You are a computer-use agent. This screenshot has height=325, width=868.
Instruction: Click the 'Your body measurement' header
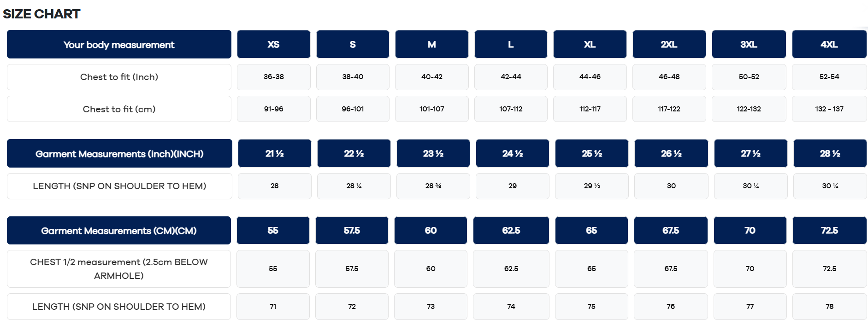point(119,44)
